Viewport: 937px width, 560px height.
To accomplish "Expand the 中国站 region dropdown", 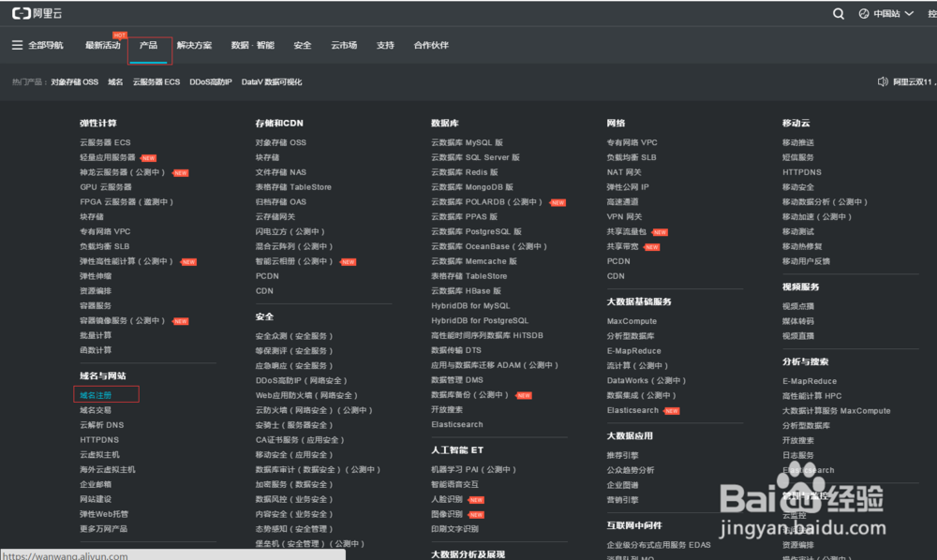I will (893, 14).
